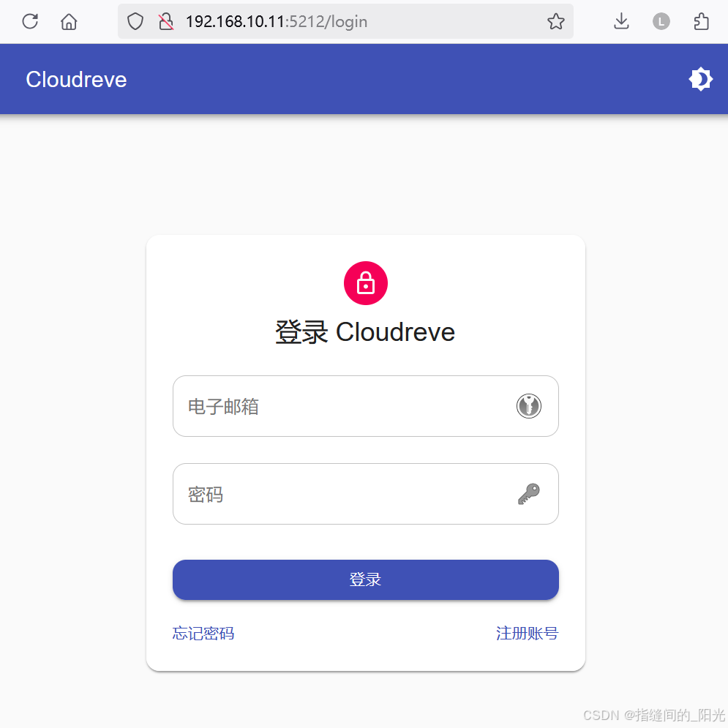Focus the 电子邮箱 email field
The image size is (728, 728).
(365, 406)
